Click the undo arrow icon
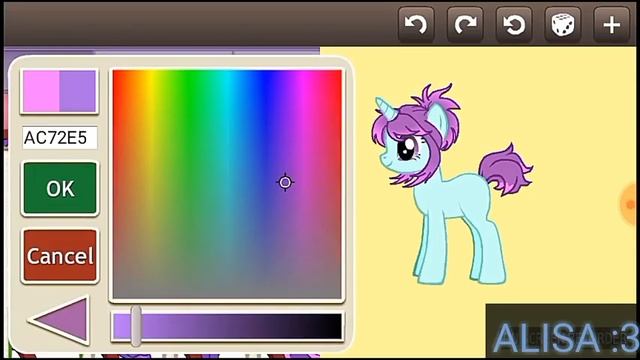640x360 pixels. 416,25
